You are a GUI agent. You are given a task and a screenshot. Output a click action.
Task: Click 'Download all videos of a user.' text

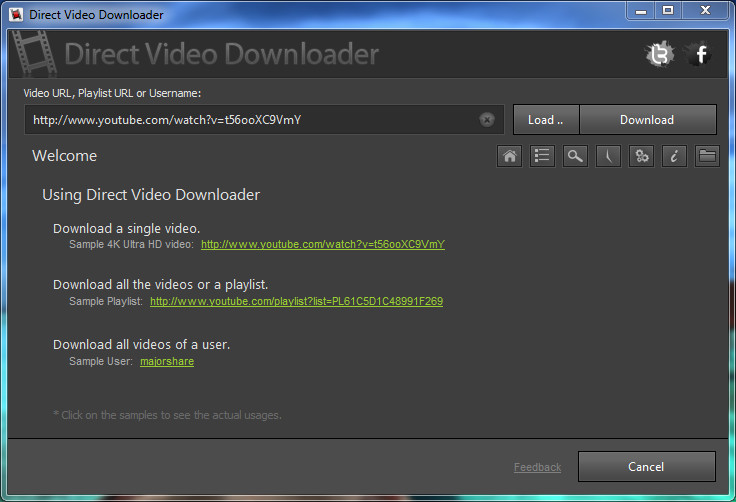141,344
